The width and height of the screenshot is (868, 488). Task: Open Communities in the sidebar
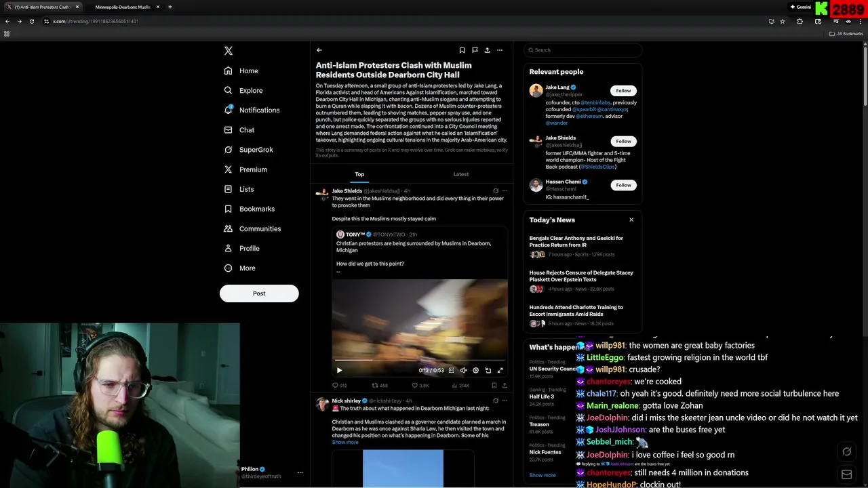[x=252, y=228]
